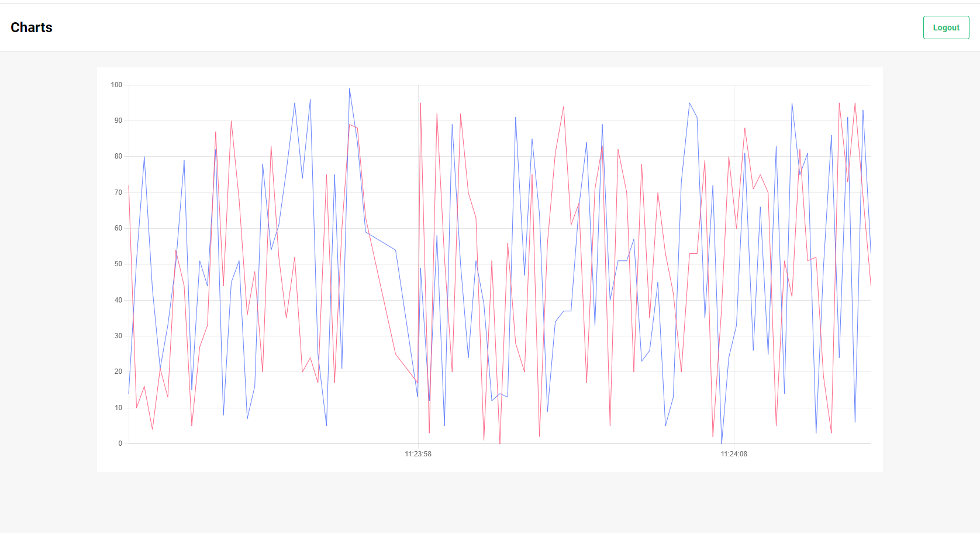
Task: Click the 0 value on the y-axis
Action: click(120, 443)
